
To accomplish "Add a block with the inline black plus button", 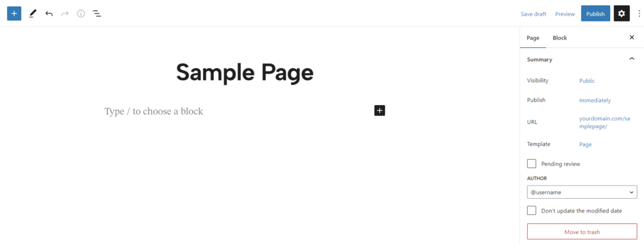I will coord(379,111).
